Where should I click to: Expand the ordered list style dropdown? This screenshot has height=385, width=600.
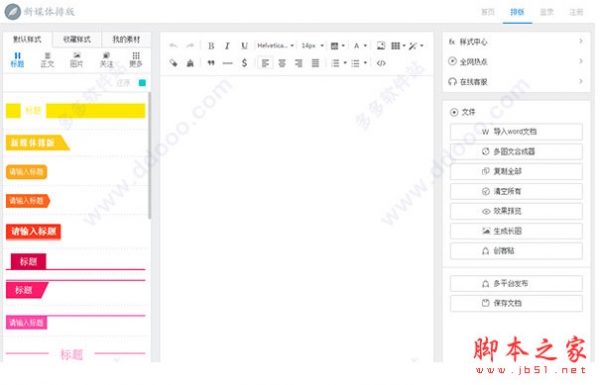pyautogui.click(x=345, y=63)
